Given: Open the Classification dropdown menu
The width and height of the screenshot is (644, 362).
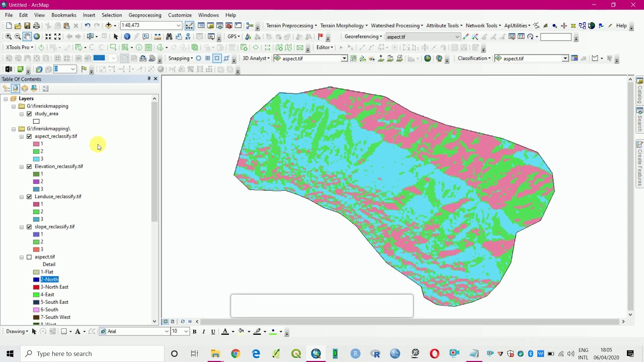Looking at the screenshot, I should click(x=474, y=58).
